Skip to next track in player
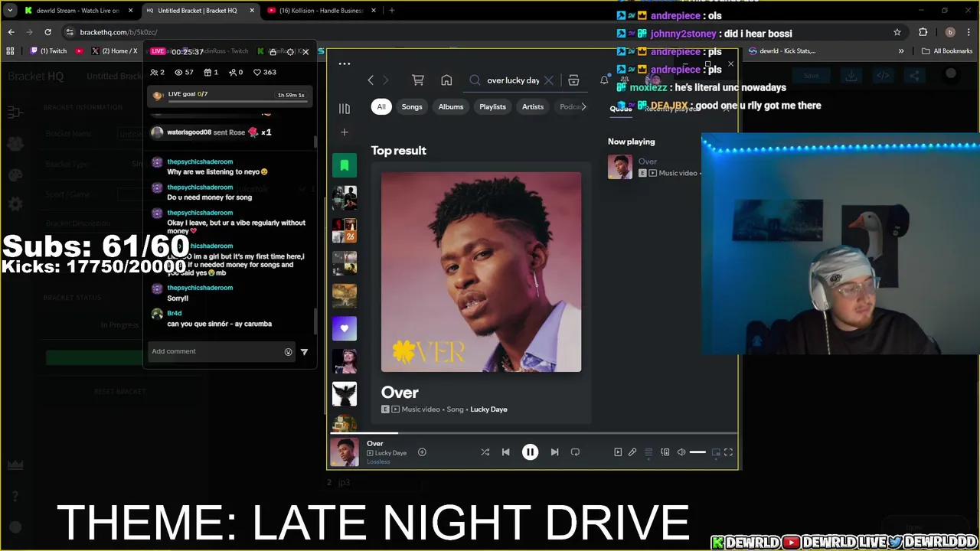The width and height of the screenshot is (980, 551). tap(554, 452)
